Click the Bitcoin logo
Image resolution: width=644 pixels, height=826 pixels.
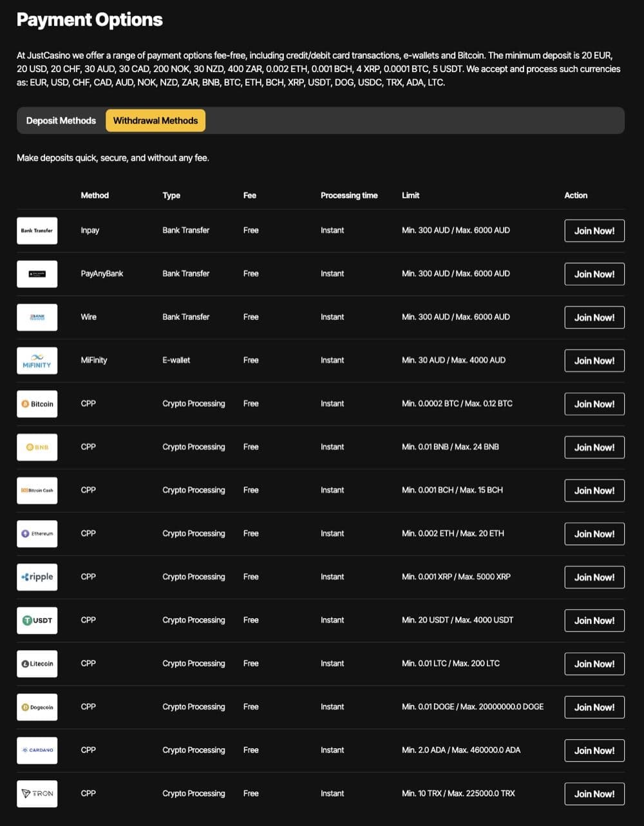pos(37,404)
